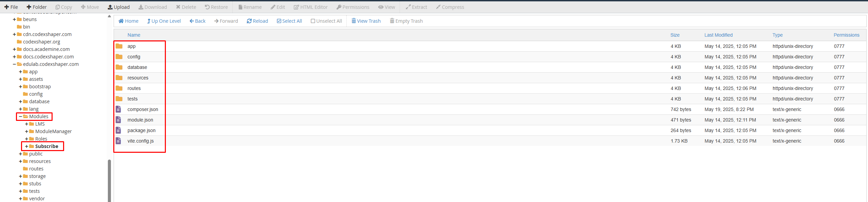Expand the LMS module folder
This screenshot has width=868, height=202.
click(26, 124)
